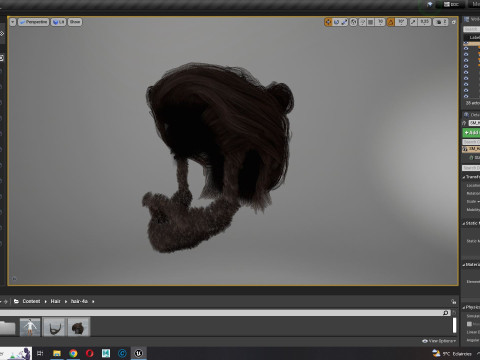Screen dimensions: 480x360
Task: Open the View Options menu
Action: (439, 341)
